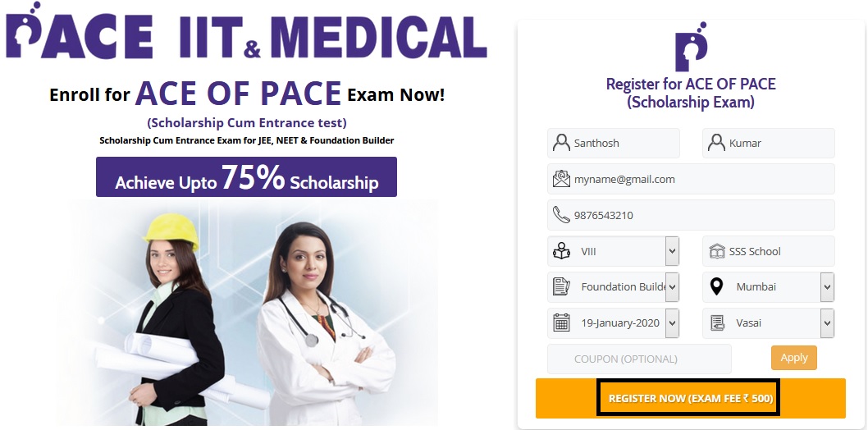
Task: Click the Coupon (Optional) input field
Action: pos(639,359)
